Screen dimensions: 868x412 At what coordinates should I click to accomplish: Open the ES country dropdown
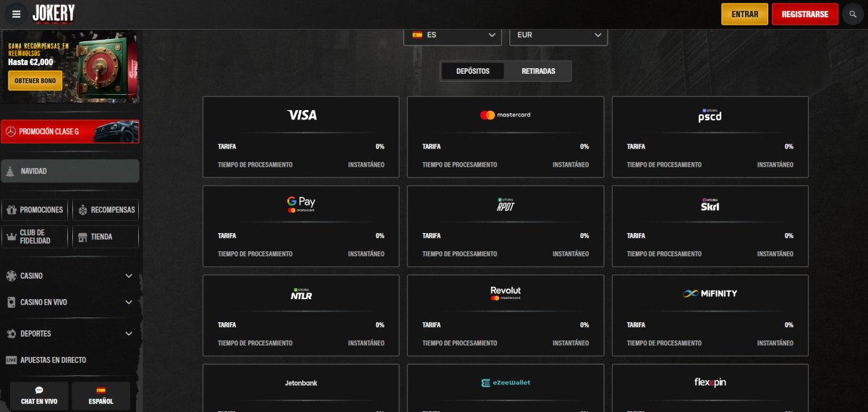tap(452, 35)
